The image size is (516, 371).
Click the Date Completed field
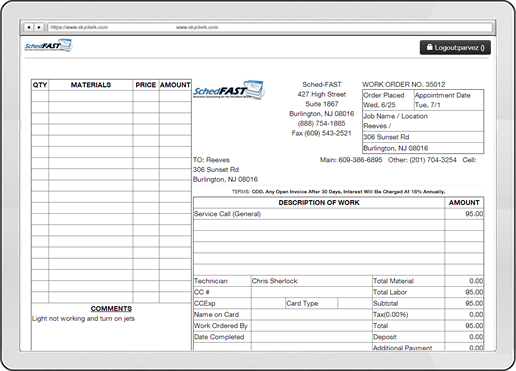coord(312,337)
